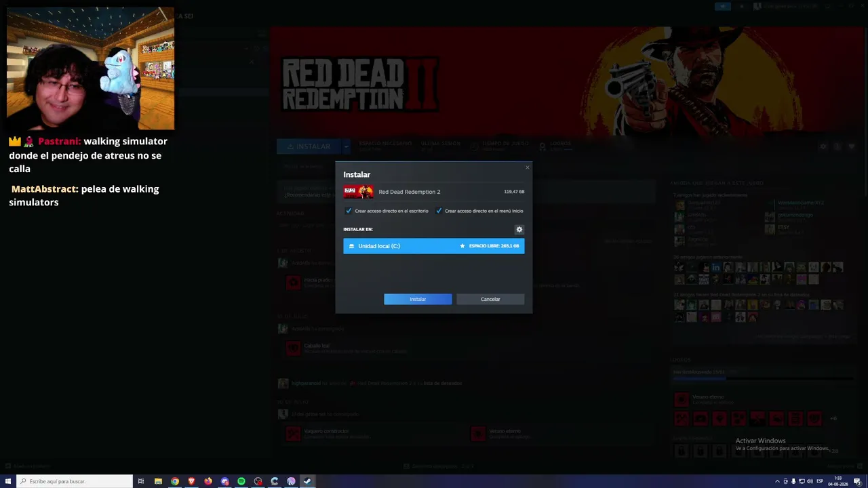Screen dimensions: 868x488
Task: Open Task View from the taskbar
Action: pyautogui.click(x=141, y=481)
